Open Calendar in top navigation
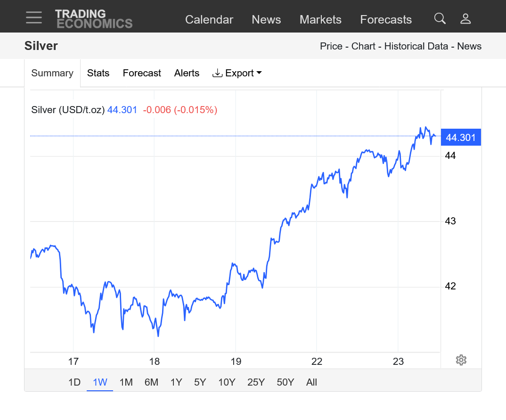Screen dimensions: 506x420 (209, 20)
